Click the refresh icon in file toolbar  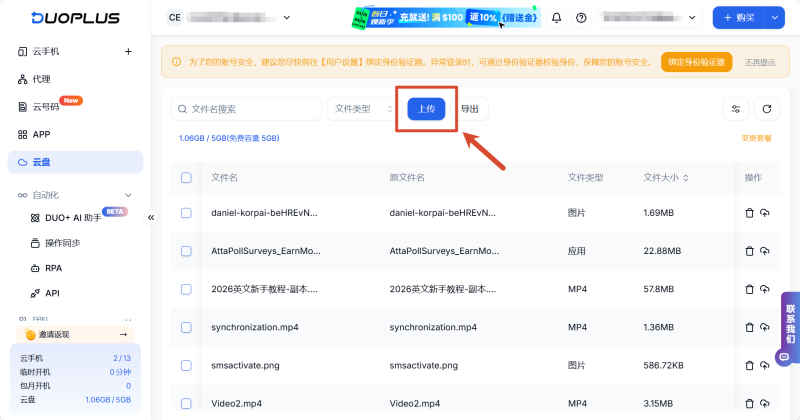point(766,109)
